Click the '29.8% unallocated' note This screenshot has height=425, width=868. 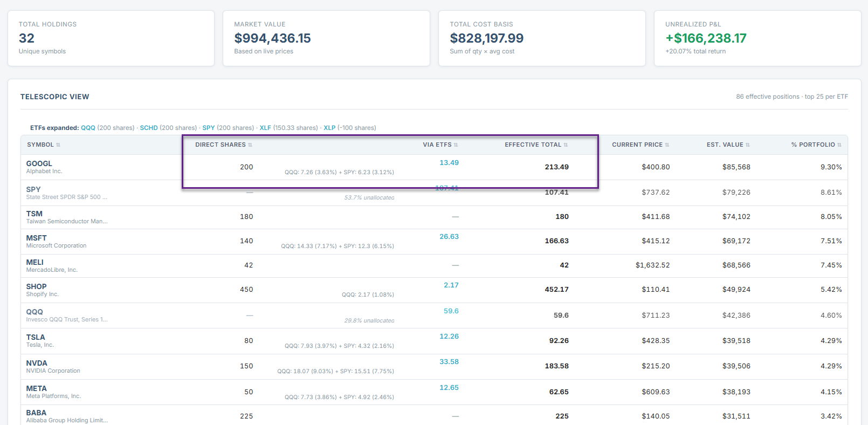coord(369,321)
